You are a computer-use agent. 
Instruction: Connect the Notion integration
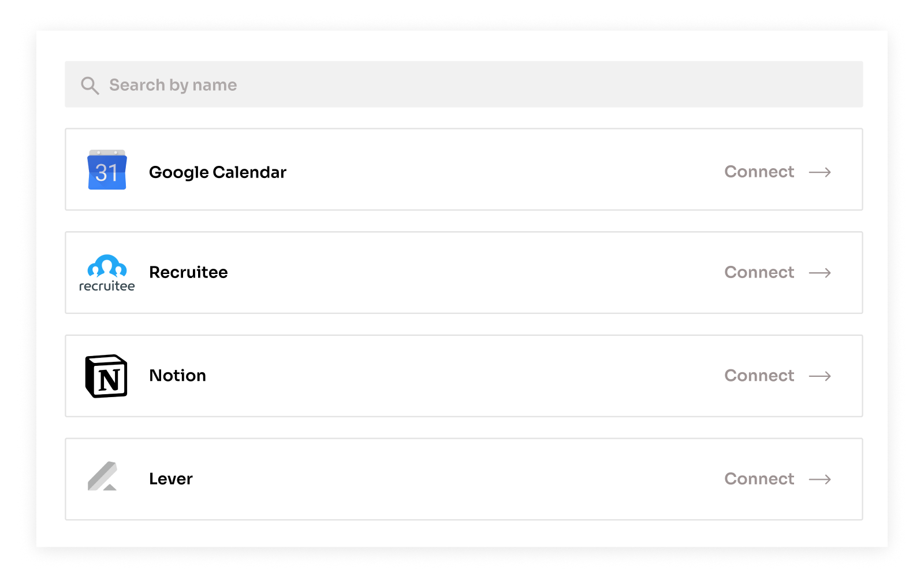click(759, 376)
